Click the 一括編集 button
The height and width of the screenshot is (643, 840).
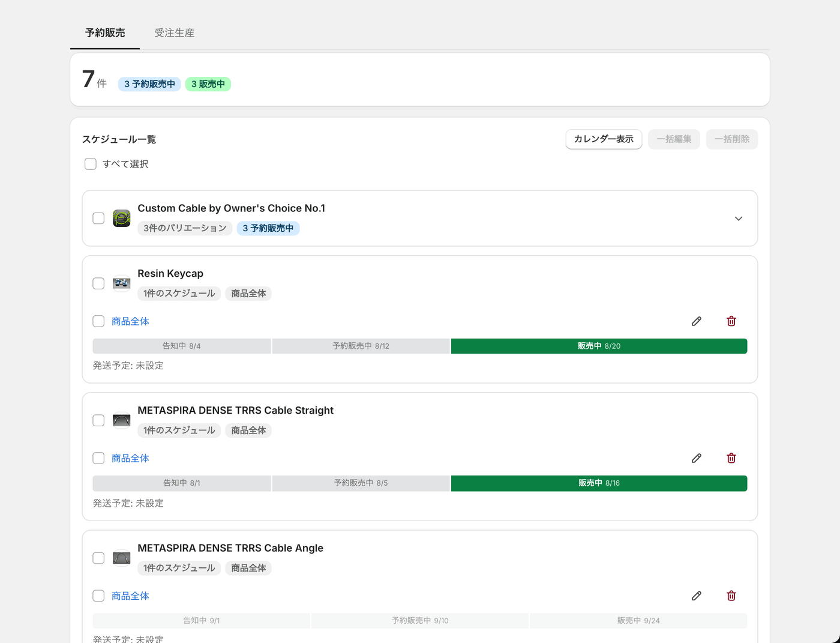[674, 139]
